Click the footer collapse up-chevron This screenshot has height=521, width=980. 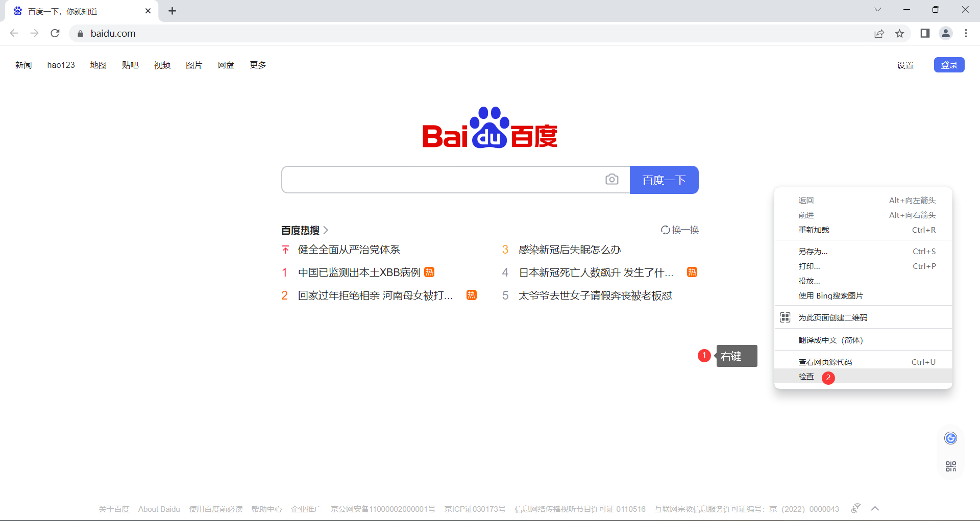click(875, 509)
